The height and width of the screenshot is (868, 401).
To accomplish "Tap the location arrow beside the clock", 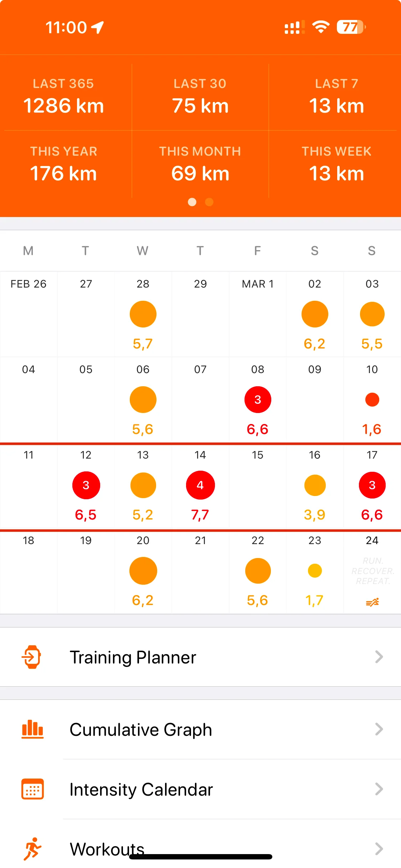I will click(98, 27).
